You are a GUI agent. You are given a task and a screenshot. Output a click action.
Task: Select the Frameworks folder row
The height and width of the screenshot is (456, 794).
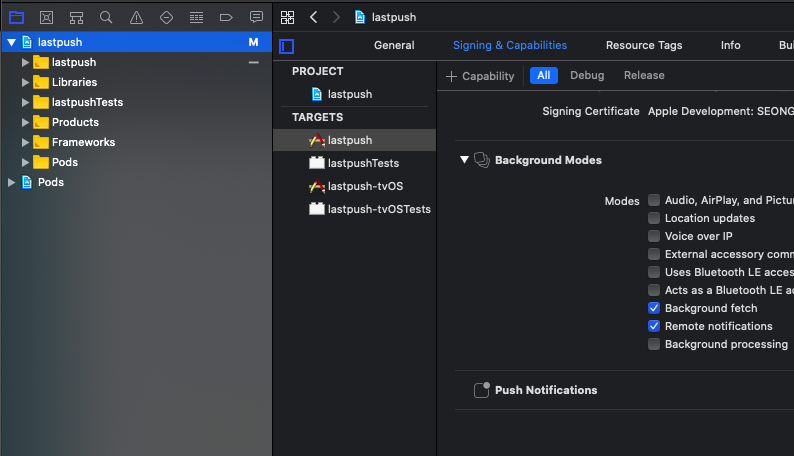click(x=137, y=142)
